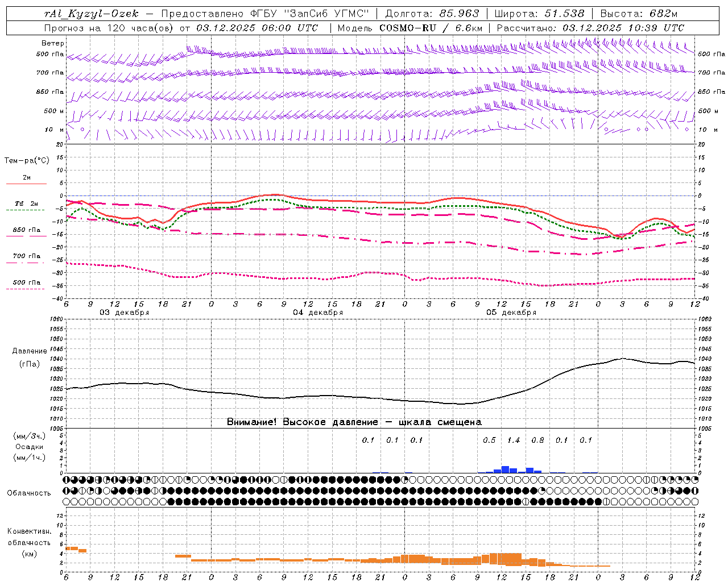Click the 0.8 precipitation amount value
The height and width of the screenshot is (582, 728).
click(x=537, y=440)
